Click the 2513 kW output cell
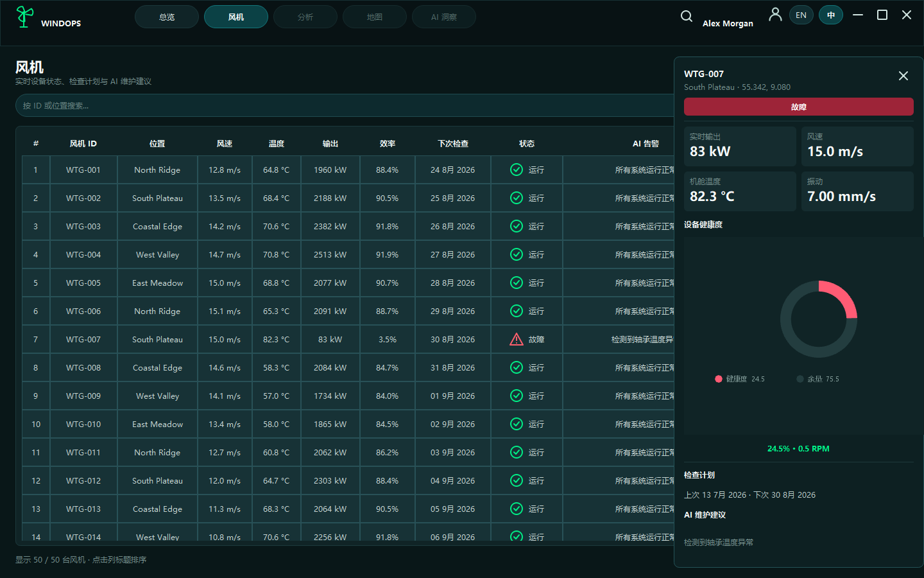The height and width of the screenshot is (578, 924). click(x=330, y=254)
